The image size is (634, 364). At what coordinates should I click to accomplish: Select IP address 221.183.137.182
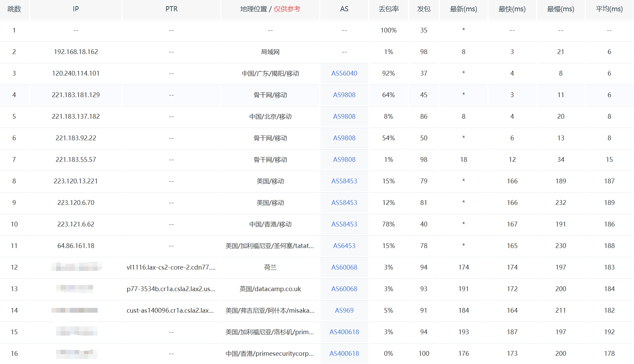point(76,116)
